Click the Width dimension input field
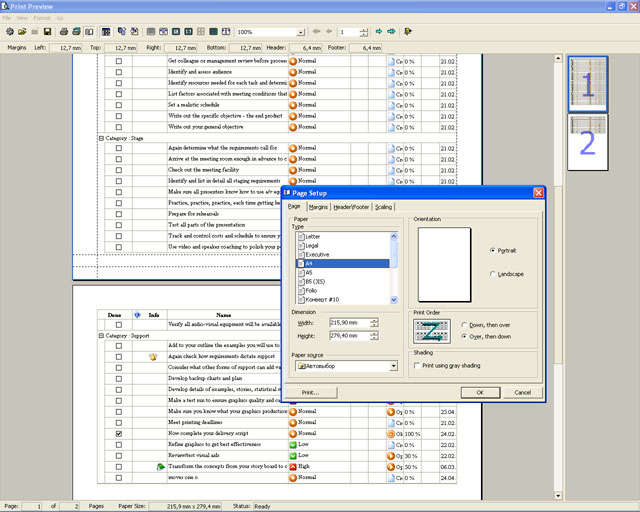640x512 pixels. [339, 322]
